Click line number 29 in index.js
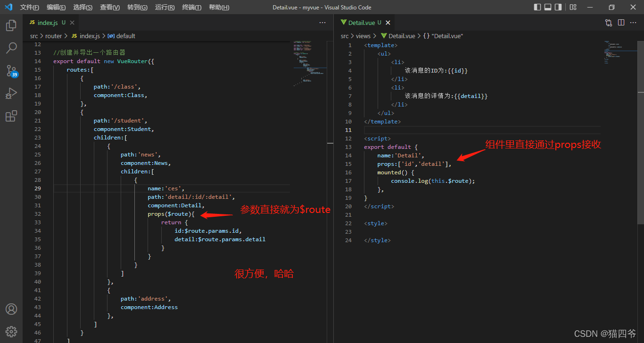The height and width of the screenshot is (343, 644). pyautogui.click(x=38, y=188)
